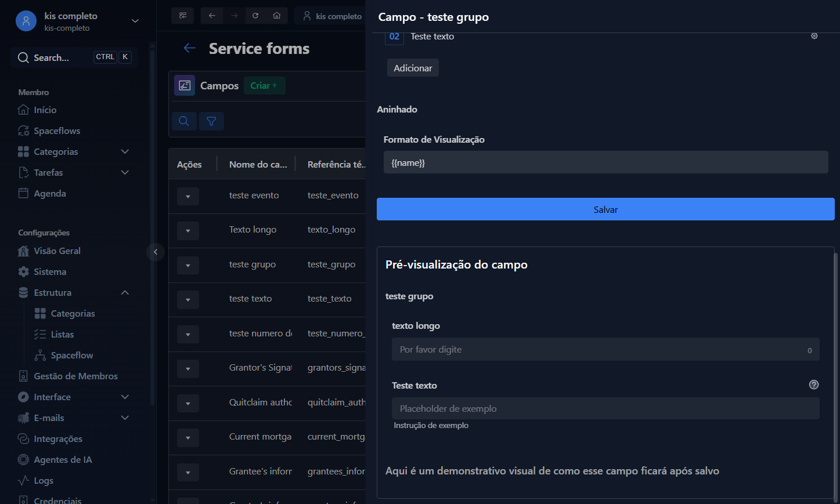Open actions dropdown for teste grupo row

coord(188,266)
